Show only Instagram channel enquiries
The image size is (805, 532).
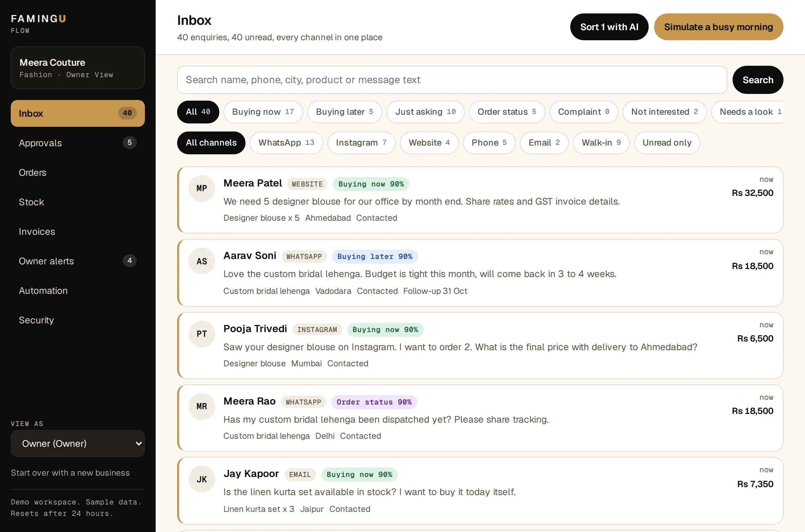point(361,143)
